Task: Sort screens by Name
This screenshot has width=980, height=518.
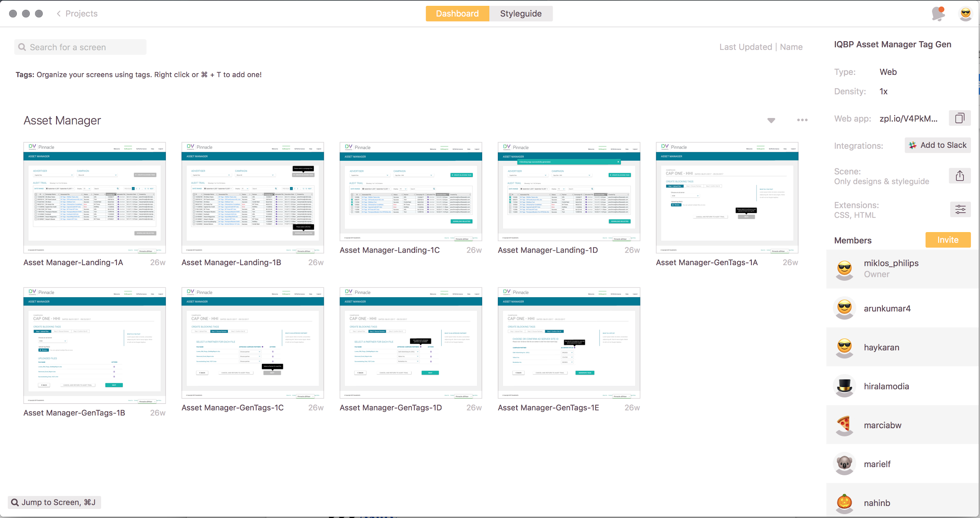Action: point(791,47)
